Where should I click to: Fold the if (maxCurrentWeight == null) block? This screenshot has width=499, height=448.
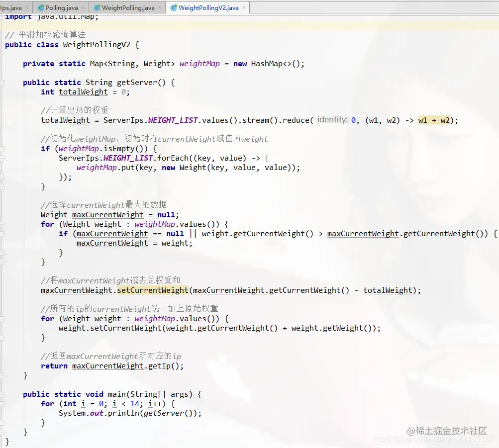(2, 234)
